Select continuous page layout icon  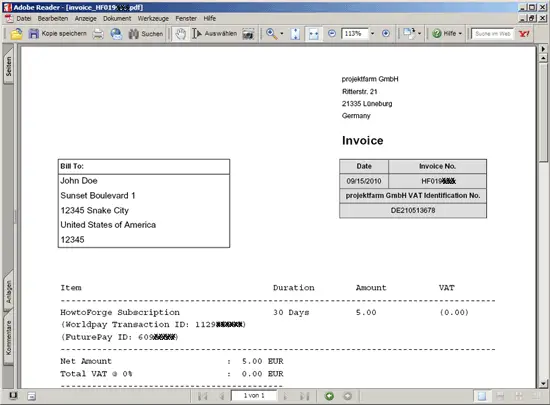pyautogui.click(x=501, y=396)
